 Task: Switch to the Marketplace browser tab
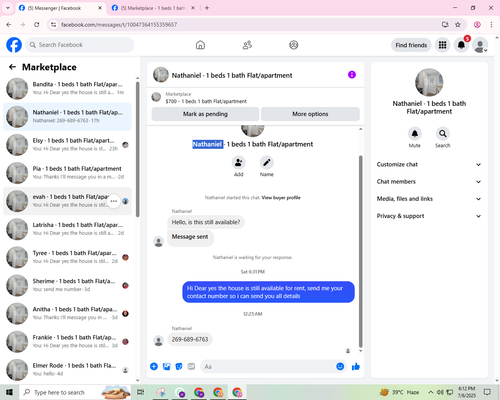[154, 8]
